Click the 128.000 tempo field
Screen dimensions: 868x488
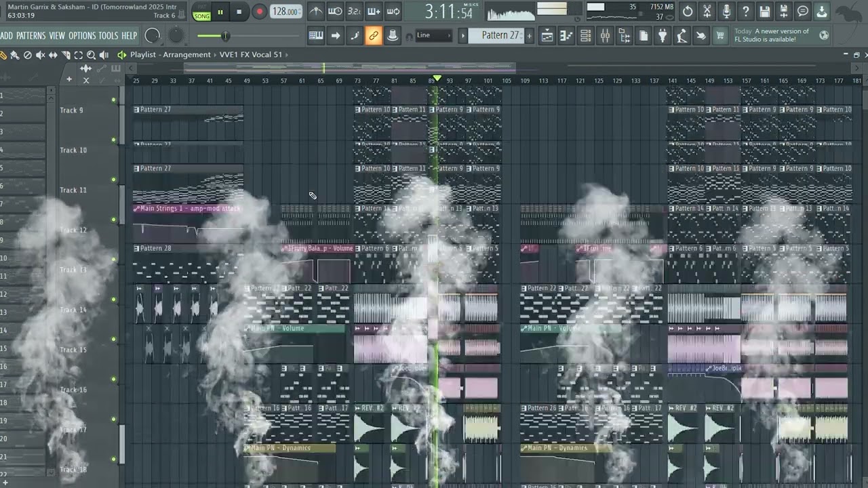285,12
